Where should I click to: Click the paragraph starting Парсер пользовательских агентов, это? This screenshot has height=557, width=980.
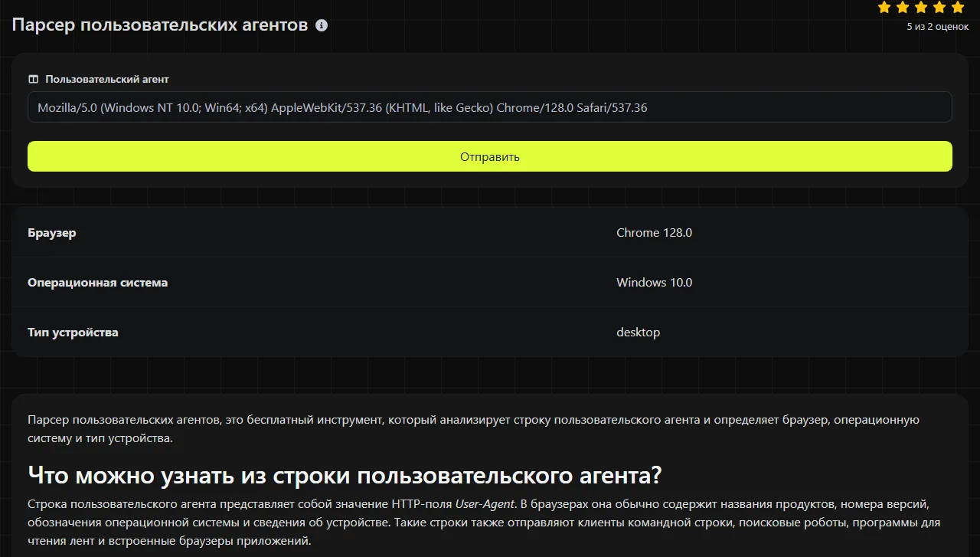click(473, 429)
